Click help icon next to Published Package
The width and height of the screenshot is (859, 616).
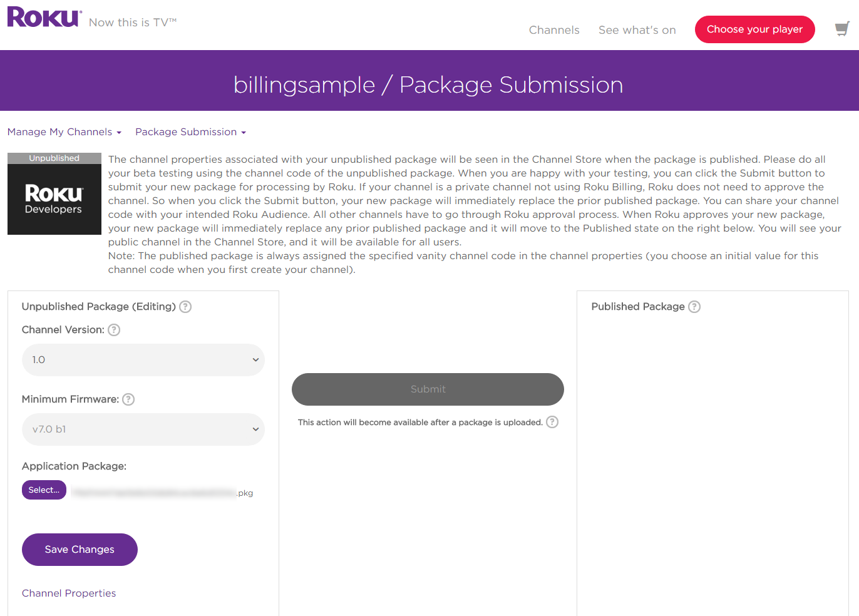coord(694,307)
